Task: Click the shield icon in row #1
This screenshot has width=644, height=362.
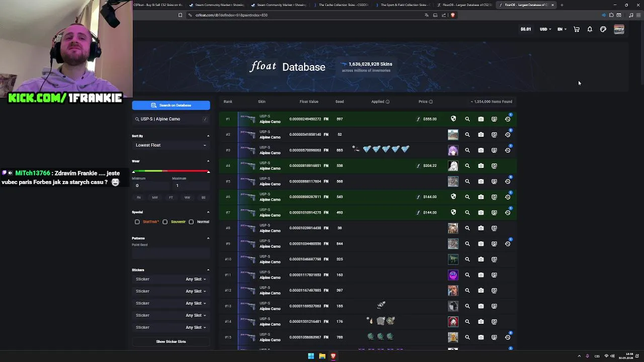Action: click(x=453, y=119)
